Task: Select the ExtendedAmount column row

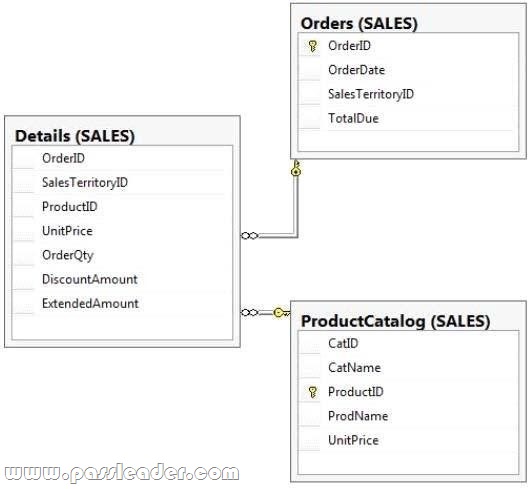Action: pos(122,303)
